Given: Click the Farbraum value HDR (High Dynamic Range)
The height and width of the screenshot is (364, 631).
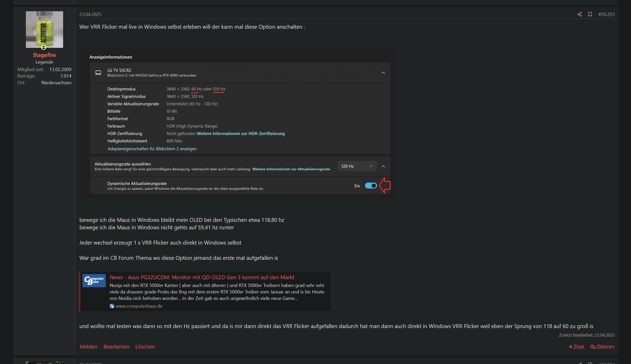Looking at the screenshot, I should click(x=192, y=126).
